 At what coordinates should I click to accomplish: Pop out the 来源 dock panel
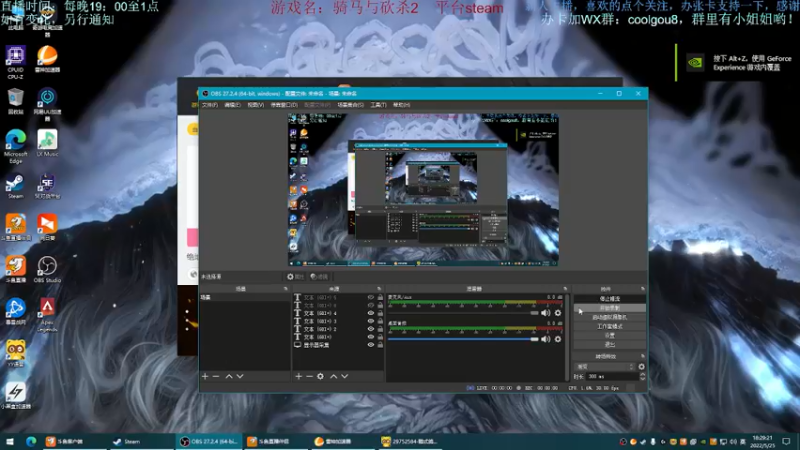click(x=379, y=289)
